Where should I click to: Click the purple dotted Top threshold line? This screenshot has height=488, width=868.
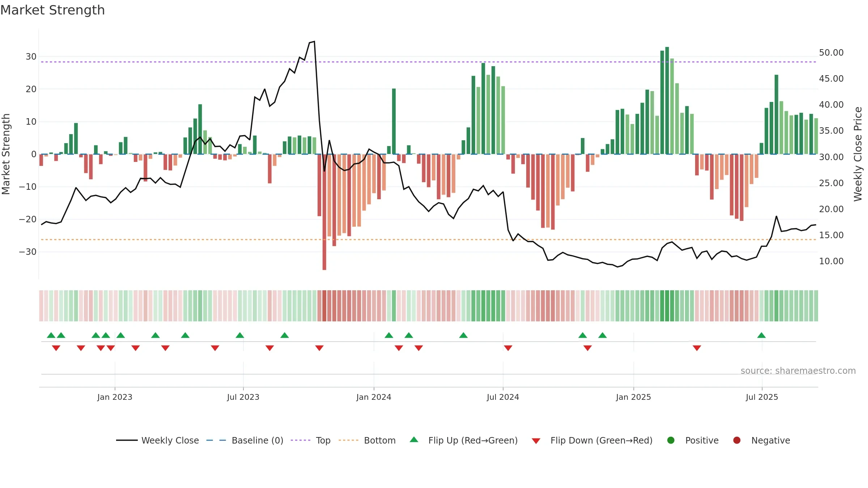tap(429, 62)
